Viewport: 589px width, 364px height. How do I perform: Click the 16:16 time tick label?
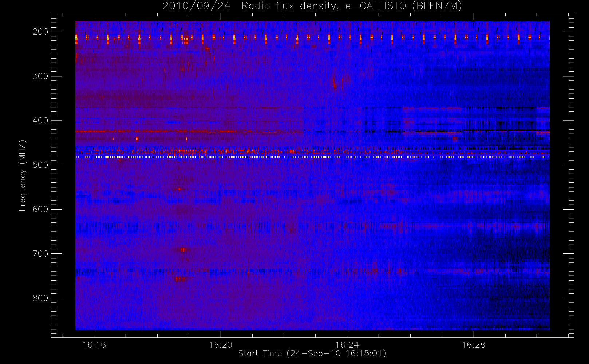(x=94, y=345)
